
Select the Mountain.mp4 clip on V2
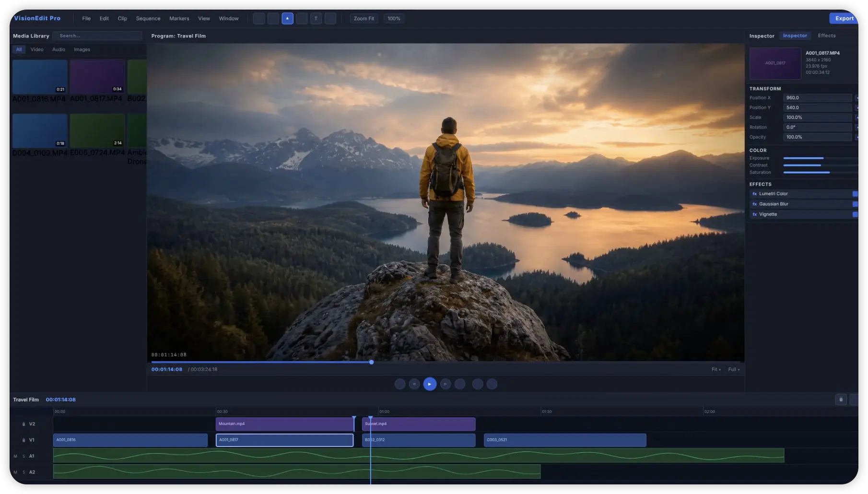pos(284,424)
